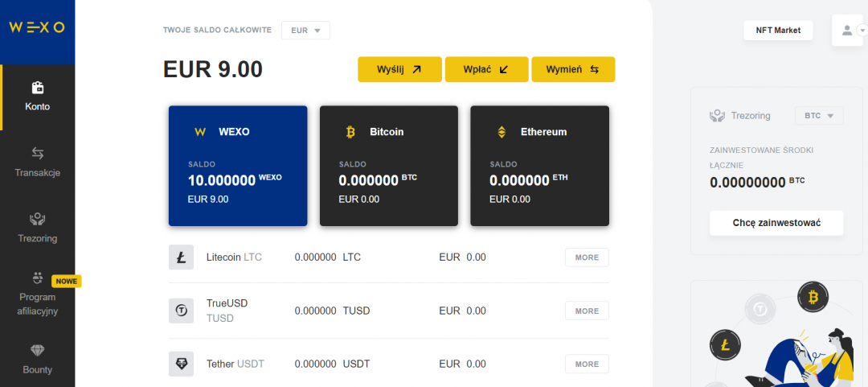
Task: Click the Tether coin icon
Action: (x=181, y=364)
